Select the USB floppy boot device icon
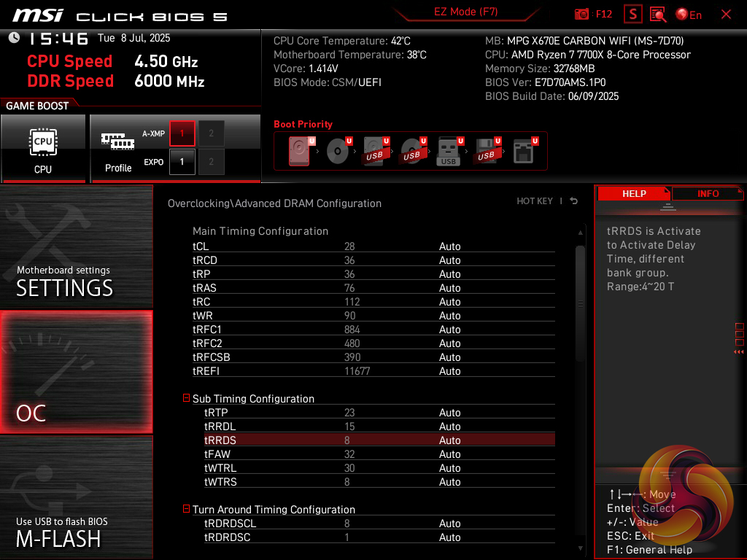Screen dimensions: 747x560 487,151
